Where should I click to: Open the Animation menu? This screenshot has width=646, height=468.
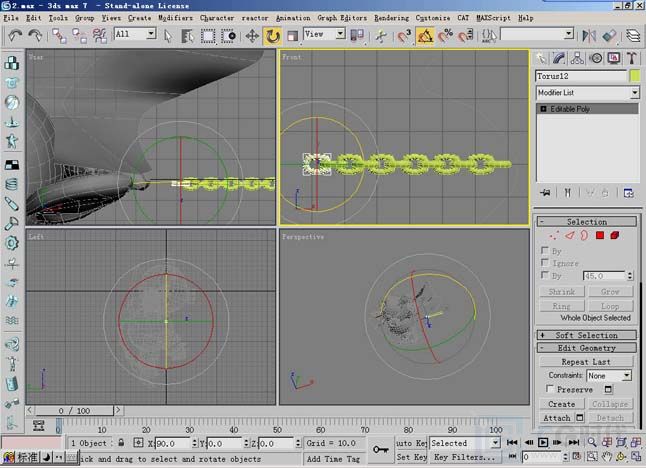coord(293,18)
